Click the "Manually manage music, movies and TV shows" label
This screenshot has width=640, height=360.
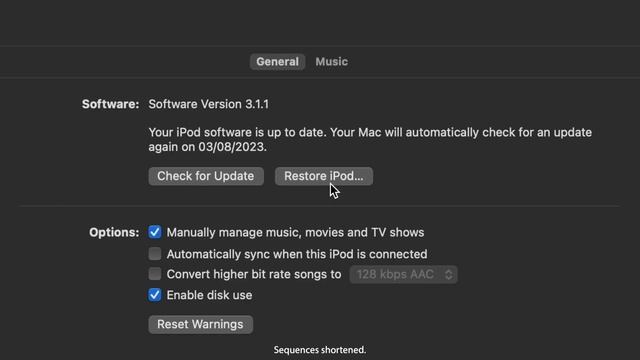[x=295, y=232]
